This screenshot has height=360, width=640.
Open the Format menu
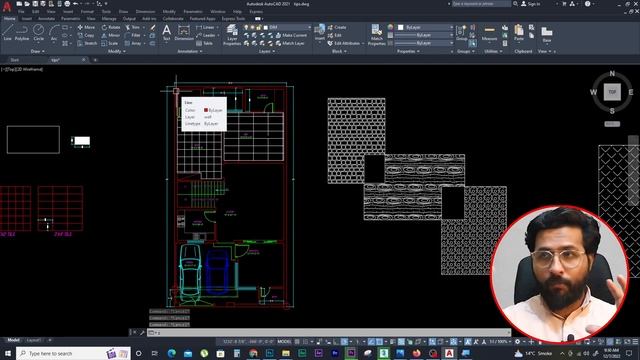pos(87,12)
